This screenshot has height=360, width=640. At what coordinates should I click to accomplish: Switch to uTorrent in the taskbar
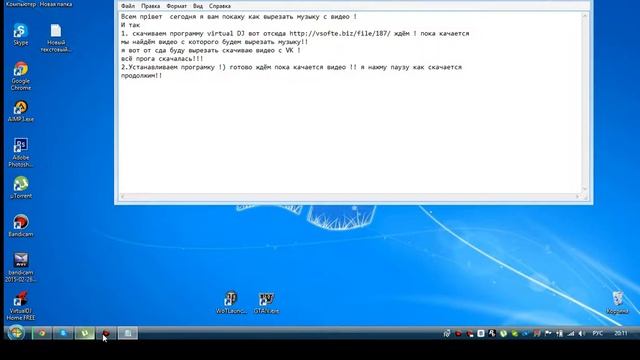click(x=84, y=333)
